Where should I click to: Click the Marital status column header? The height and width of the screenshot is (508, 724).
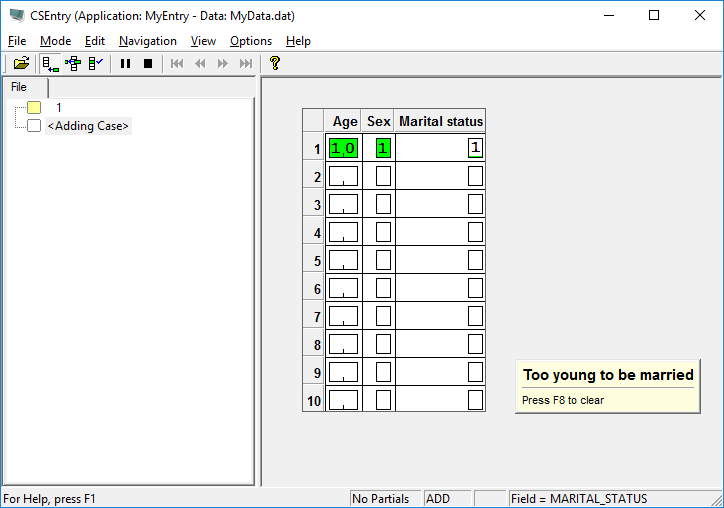(x=440, y=121)
